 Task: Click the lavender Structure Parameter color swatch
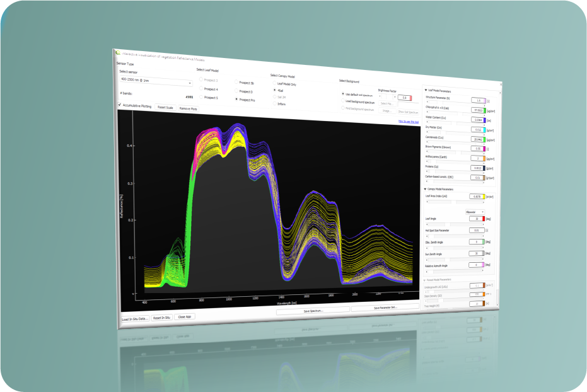pyautogui.click(x=485, y=101)
